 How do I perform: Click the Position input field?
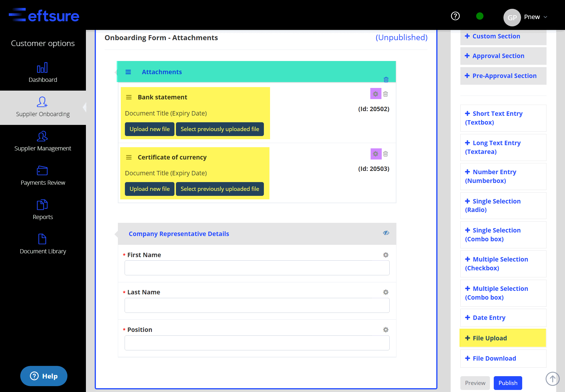tap(257, 343)
